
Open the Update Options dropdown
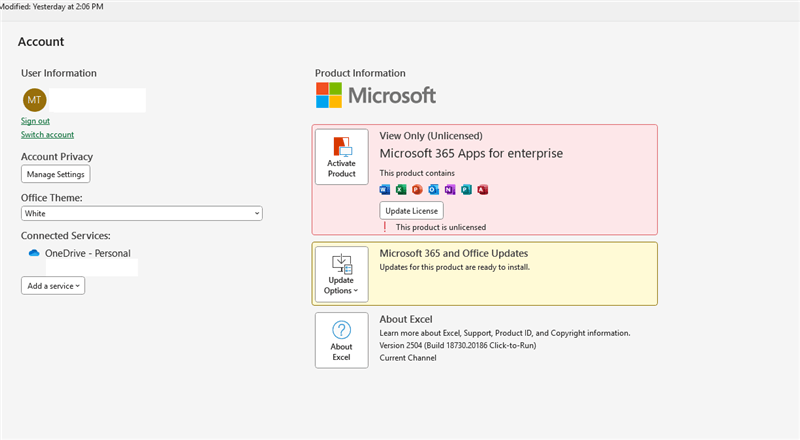[x=341, y=273]
